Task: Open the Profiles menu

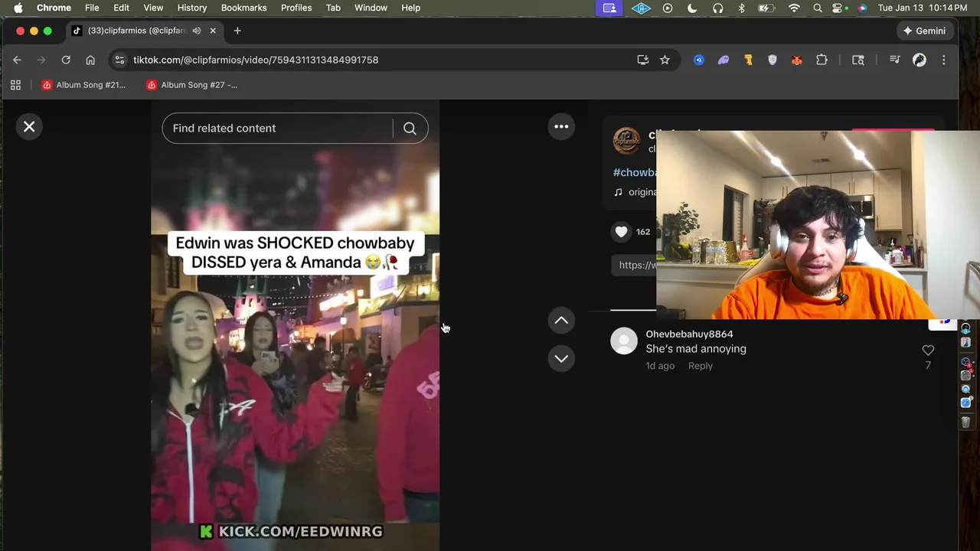Action: [x=296, y=8]
